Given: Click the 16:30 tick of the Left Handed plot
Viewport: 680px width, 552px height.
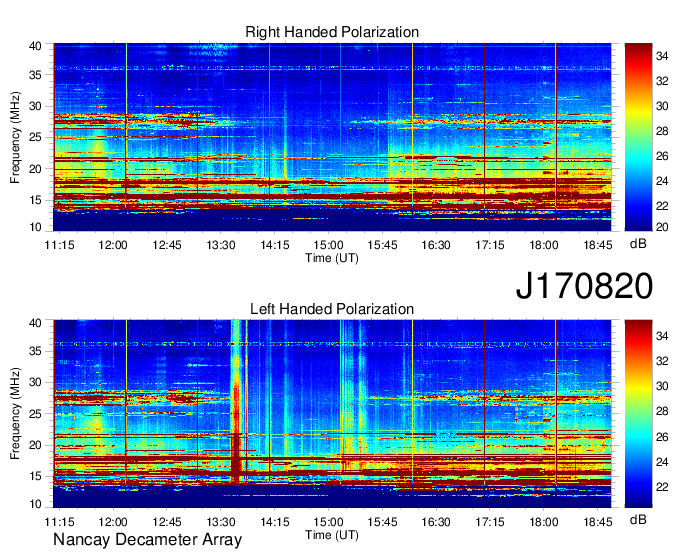Looking at the screenshot, I should [436, 522].
